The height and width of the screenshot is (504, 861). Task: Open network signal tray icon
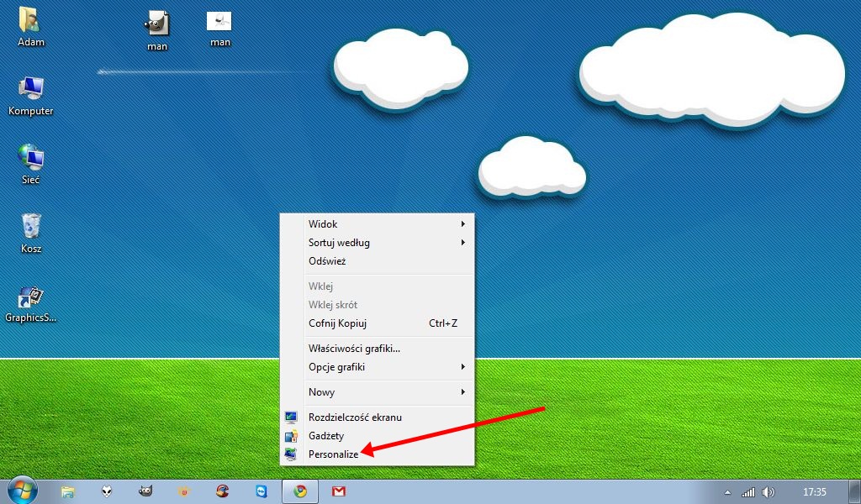click(x=747, y=492)
